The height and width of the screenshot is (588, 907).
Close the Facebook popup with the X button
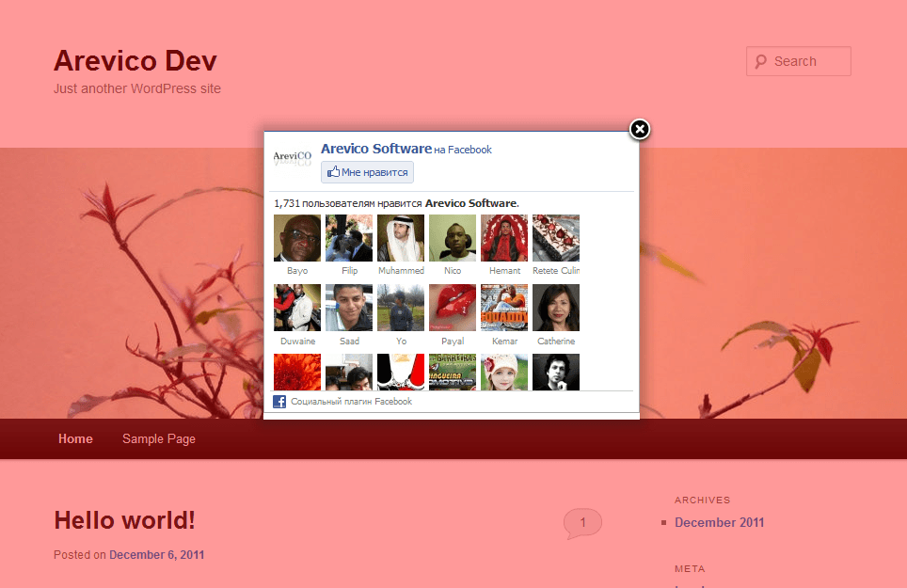click(x=639, y=129)
